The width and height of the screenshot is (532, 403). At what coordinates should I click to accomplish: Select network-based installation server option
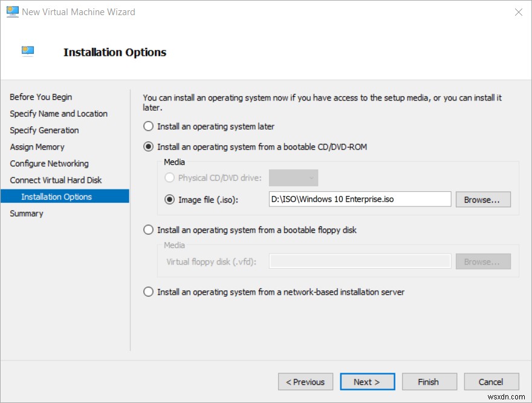click(148, 292)
